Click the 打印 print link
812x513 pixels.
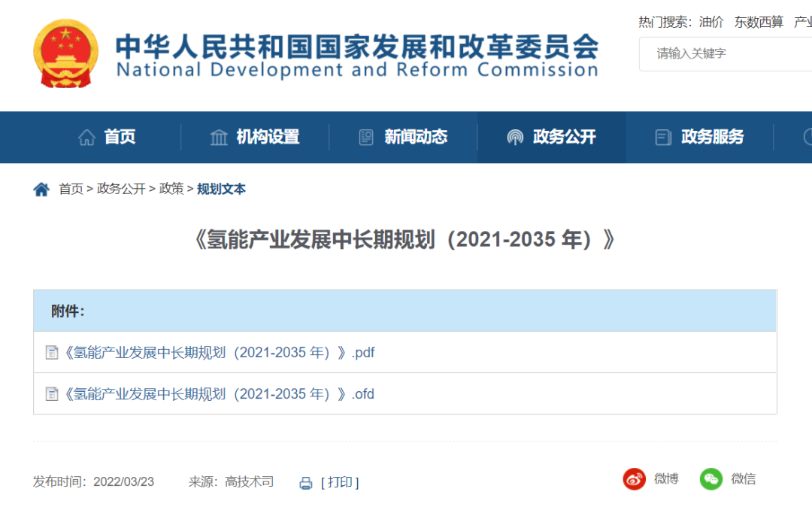pyautogui.click(x=340, y=483)
